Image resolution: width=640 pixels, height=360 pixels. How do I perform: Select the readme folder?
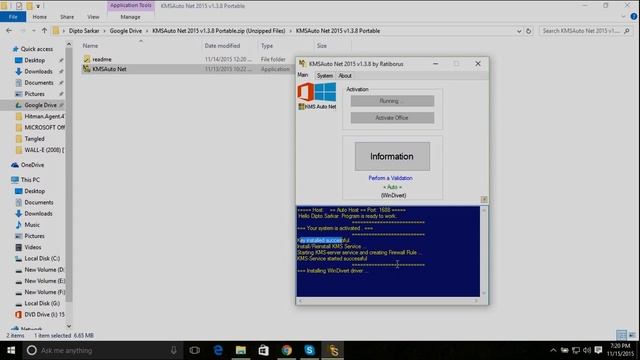102,59
